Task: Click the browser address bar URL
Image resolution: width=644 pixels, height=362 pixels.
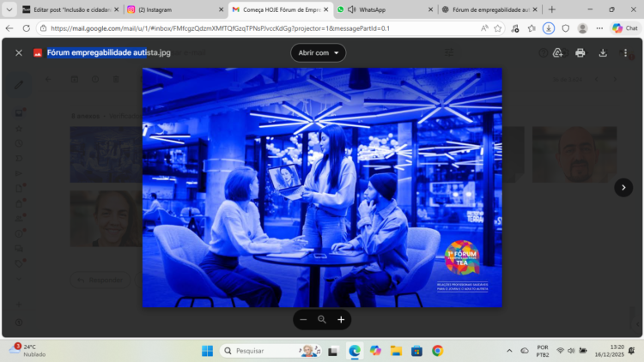Action: click(258, 27)
